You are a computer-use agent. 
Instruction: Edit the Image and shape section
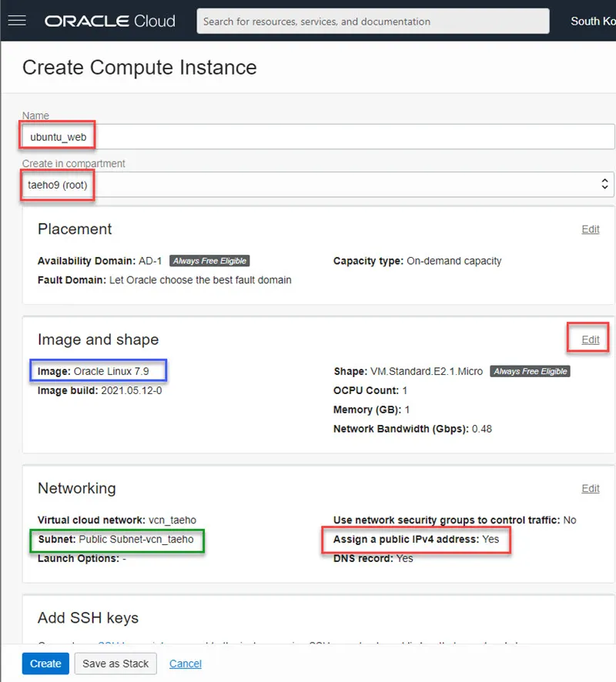[591, 339]
